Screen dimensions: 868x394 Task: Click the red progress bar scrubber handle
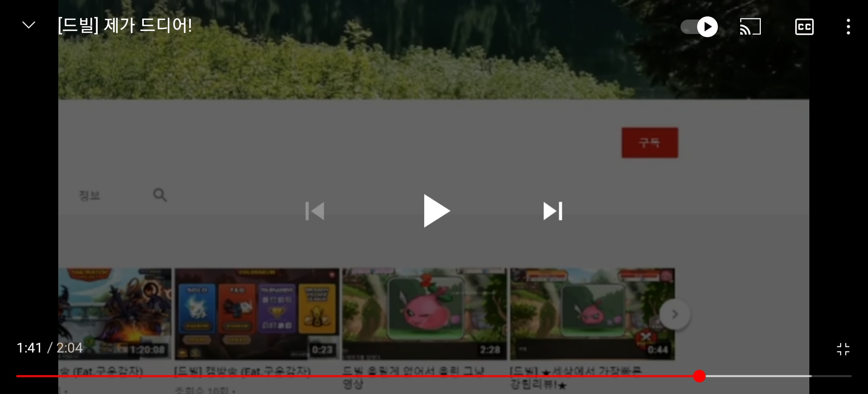699,376
